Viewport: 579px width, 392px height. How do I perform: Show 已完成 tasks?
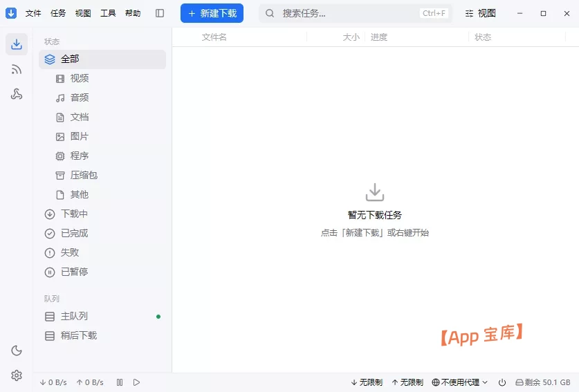pyautogui.click(x=102, y=233)
